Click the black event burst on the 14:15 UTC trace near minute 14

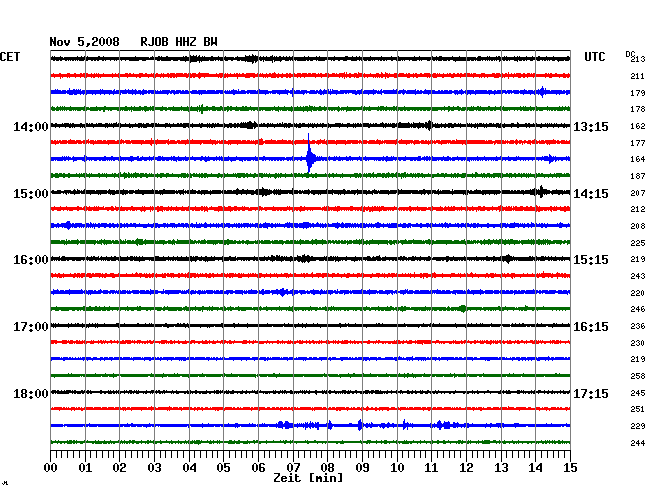(541, 192)
